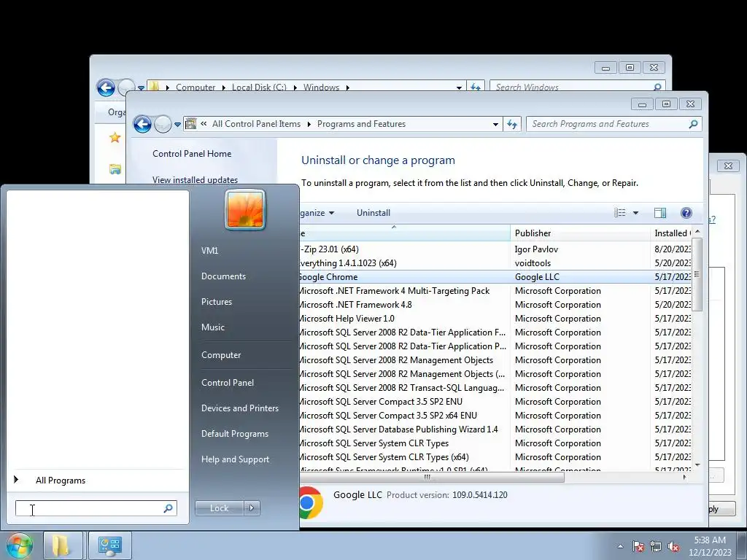Click the muted volume tray icon
The width and height of the screenshot is (747, 560).
673,546
